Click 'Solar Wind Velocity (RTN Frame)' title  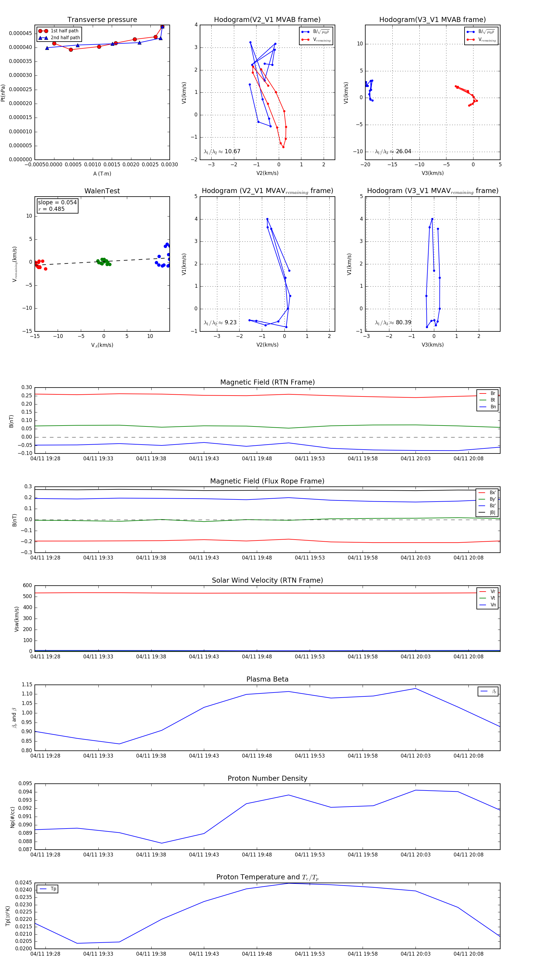tap(267, 580)
